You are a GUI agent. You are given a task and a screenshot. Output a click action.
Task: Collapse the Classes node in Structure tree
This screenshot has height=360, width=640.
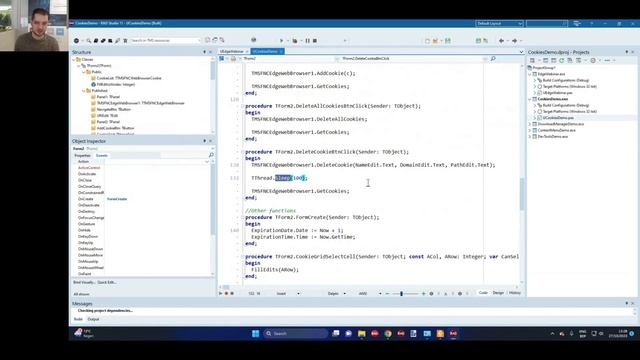(x=74, y=60)
